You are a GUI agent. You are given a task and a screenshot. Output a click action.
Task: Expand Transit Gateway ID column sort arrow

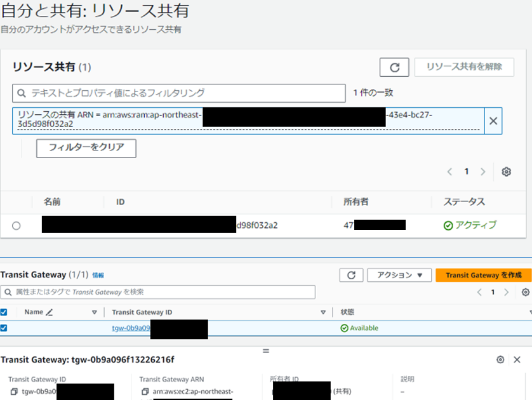323,312
